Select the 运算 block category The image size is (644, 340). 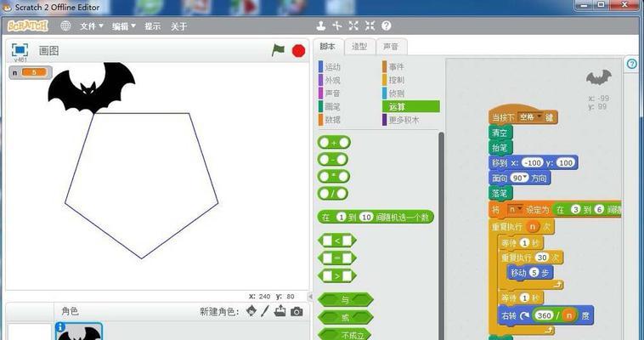pyautogui.click(x=410, y=107)
